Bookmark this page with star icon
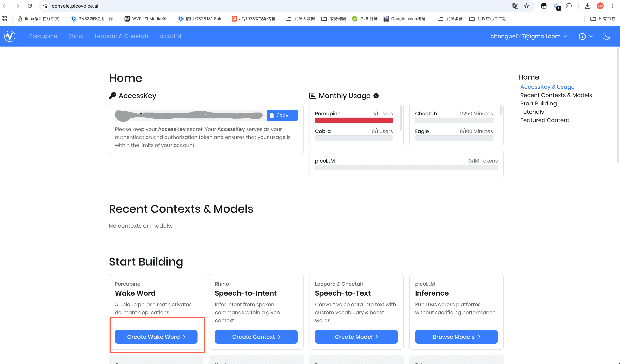Image resolution: width=620 pixels, height=364 pixels. click(526, 6)
